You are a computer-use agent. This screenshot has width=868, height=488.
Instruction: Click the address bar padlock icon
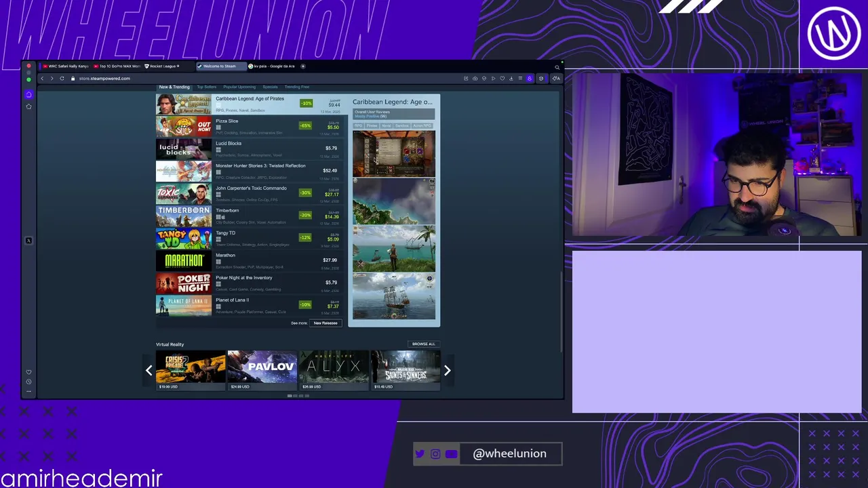click(73, 79)
